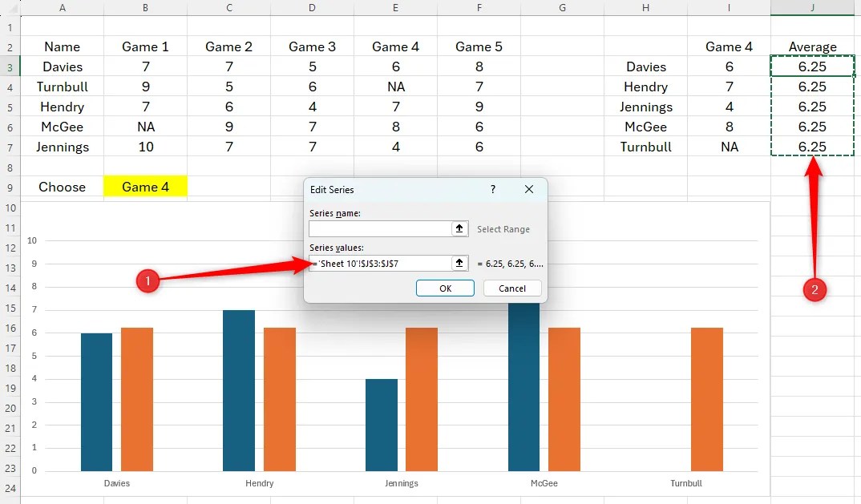Open the Edit Series dialog help
Viewport: 861px width, 504px height.
[x=492, y=190]
